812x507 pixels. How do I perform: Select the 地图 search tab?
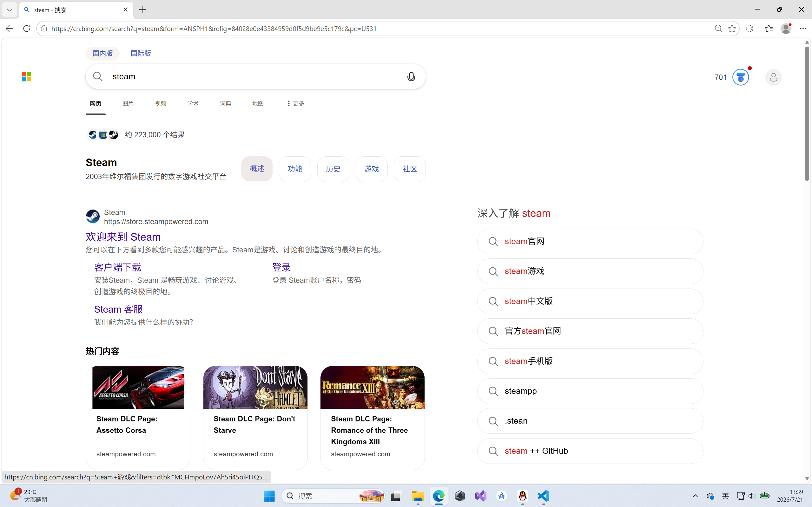coord(258,103)
